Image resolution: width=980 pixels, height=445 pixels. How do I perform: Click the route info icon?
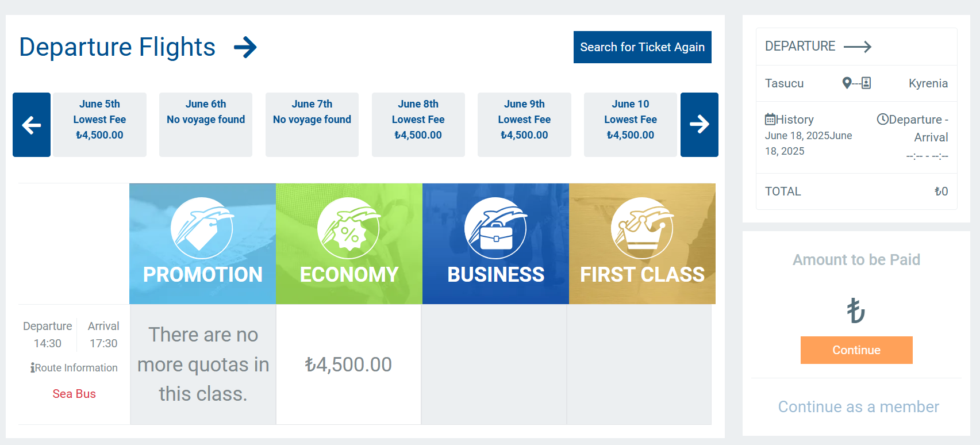click(33, 368)
